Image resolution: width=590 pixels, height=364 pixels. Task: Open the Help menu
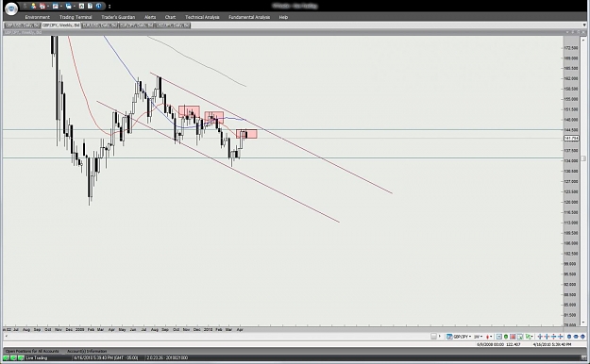[283, 17]
